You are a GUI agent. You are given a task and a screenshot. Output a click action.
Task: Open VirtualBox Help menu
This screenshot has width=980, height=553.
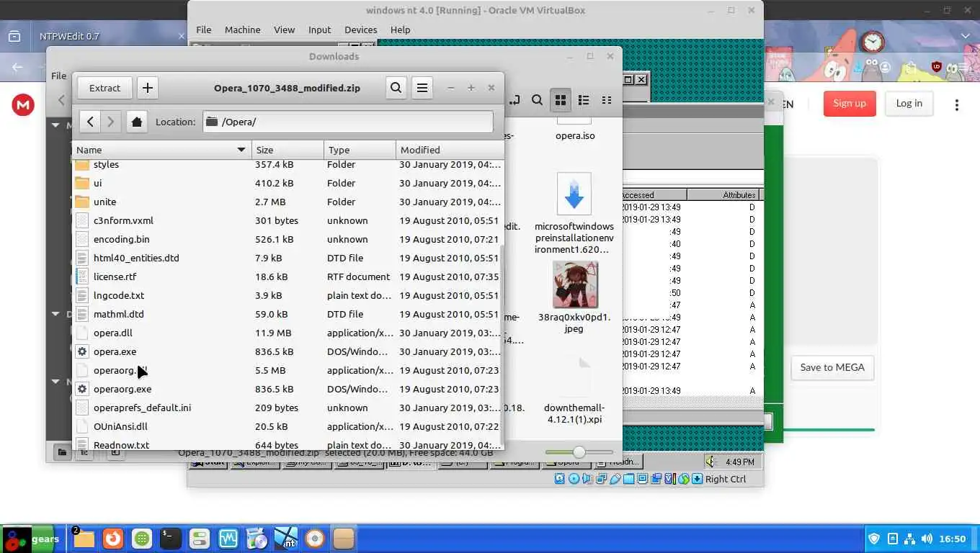(x=400, y=30)
